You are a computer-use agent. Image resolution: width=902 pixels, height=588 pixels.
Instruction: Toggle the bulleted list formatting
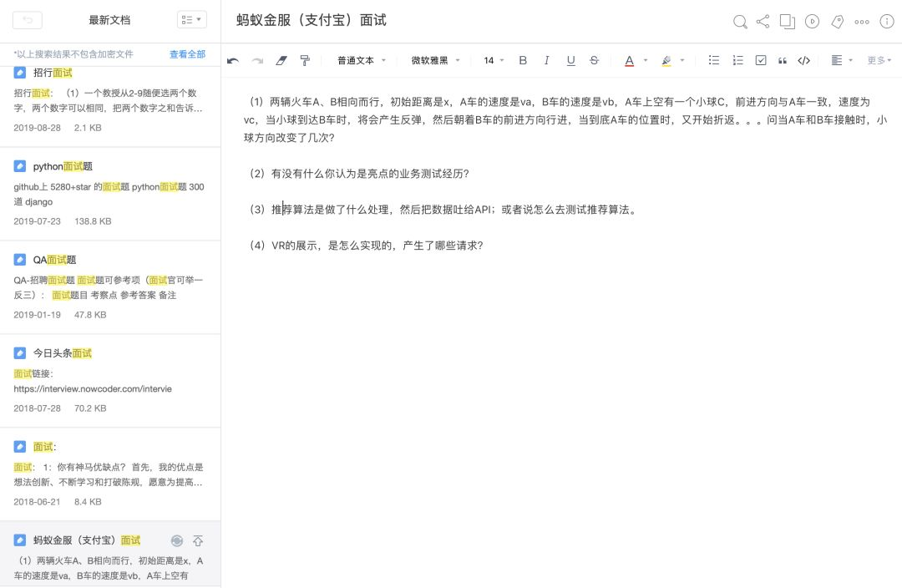[713, 60]
